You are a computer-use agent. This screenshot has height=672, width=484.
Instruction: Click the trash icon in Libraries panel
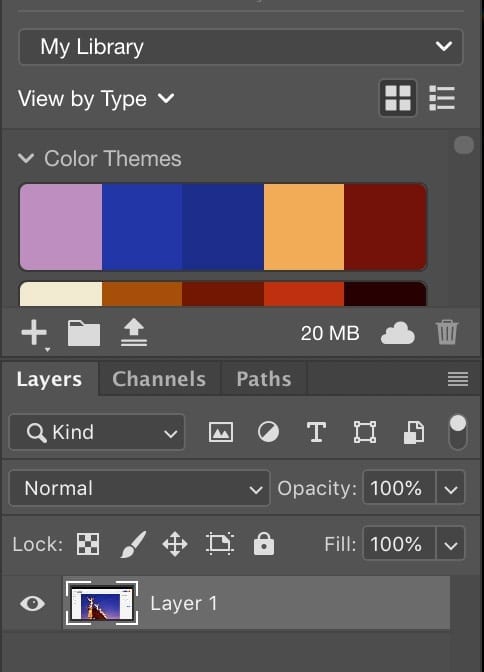point(447,332)
